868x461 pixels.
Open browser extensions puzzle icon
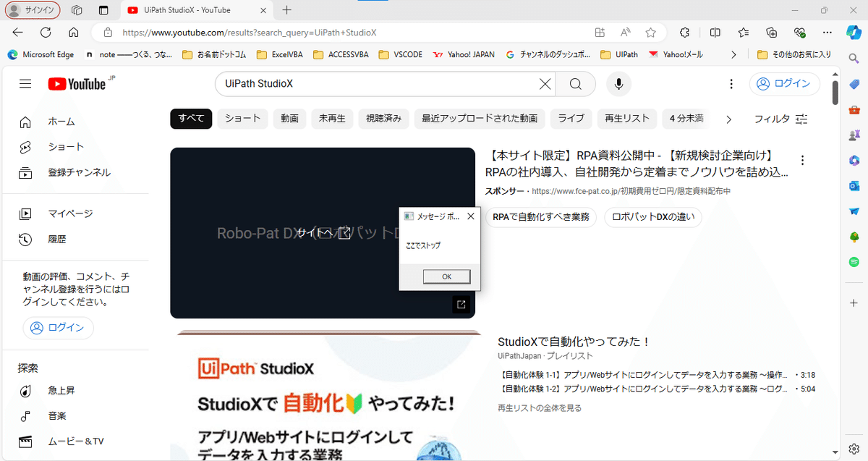[x=685, y=33]
